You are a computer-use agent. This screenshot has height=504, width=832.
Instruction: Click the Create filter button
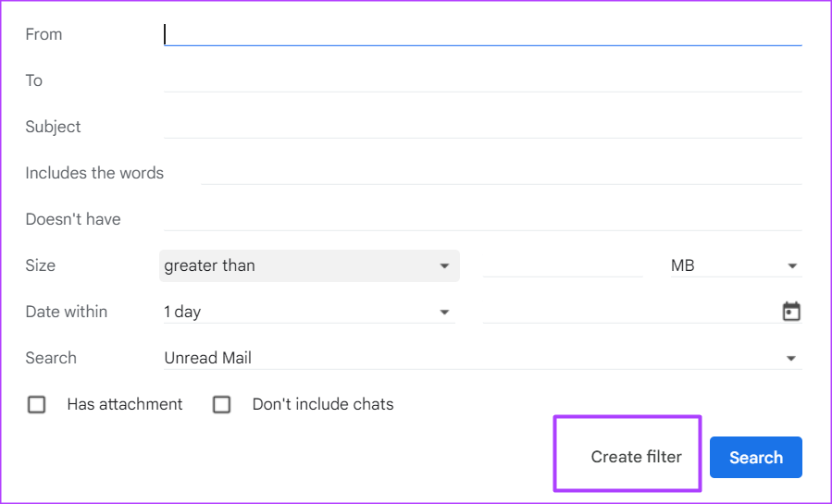coord(636,457)
